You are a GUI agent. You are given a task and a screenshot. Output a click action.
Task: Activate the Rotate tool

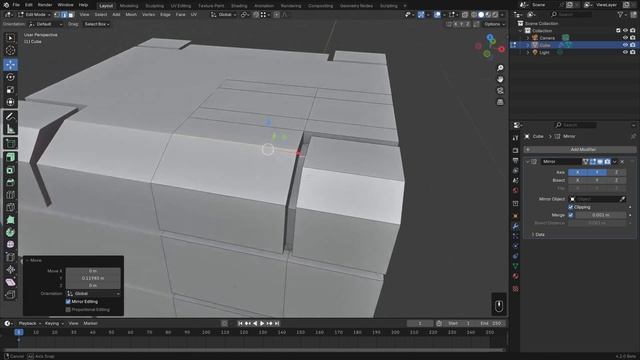pyautogui.click(x=10, y=77)
